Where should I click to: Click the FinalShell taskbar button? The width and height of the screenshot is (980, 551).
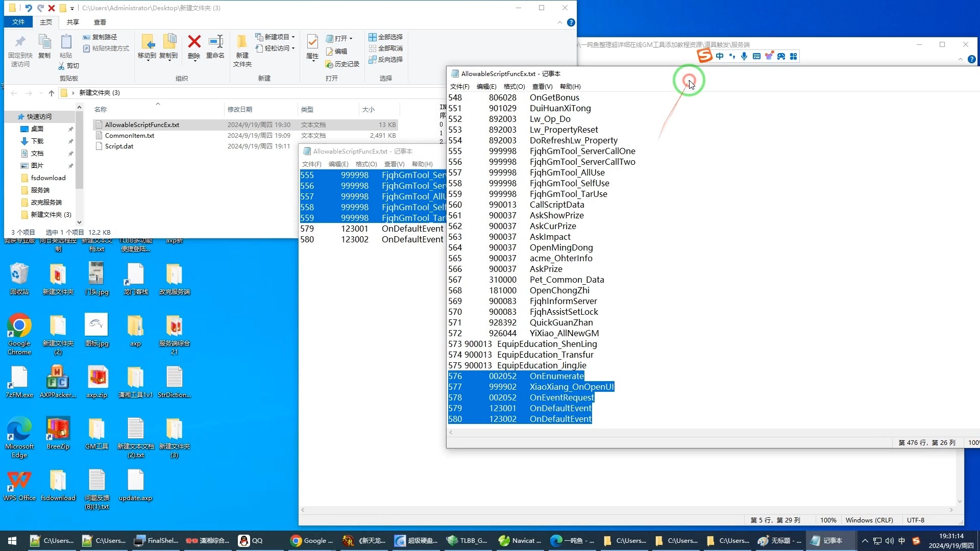[156, 541]
